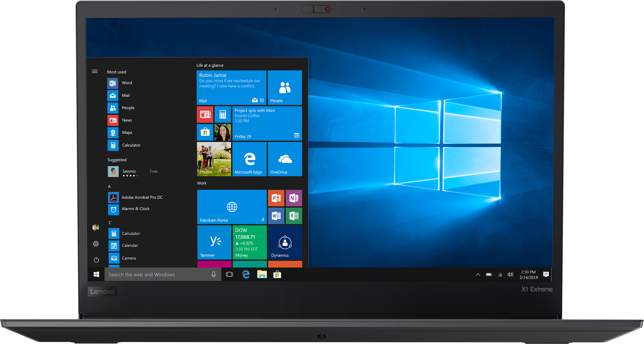Launch Excel from Work tiles
The image size is (644, 344).
click(294, 216)
